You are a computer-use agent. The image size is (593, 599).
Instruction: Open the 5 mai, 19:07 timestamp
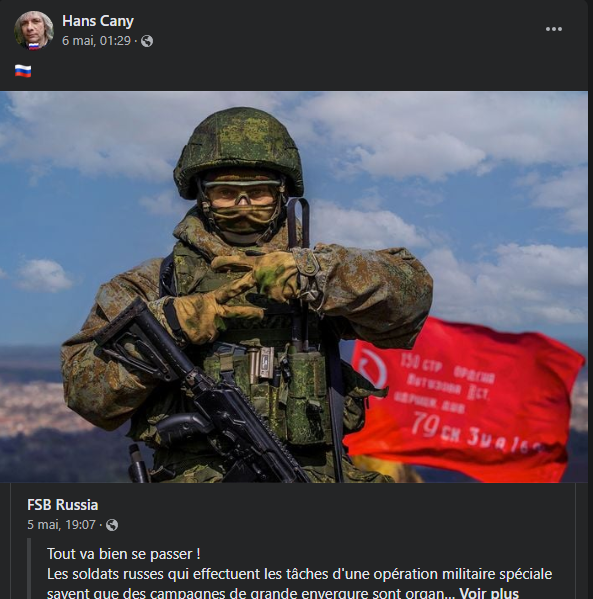coord(61,525)
